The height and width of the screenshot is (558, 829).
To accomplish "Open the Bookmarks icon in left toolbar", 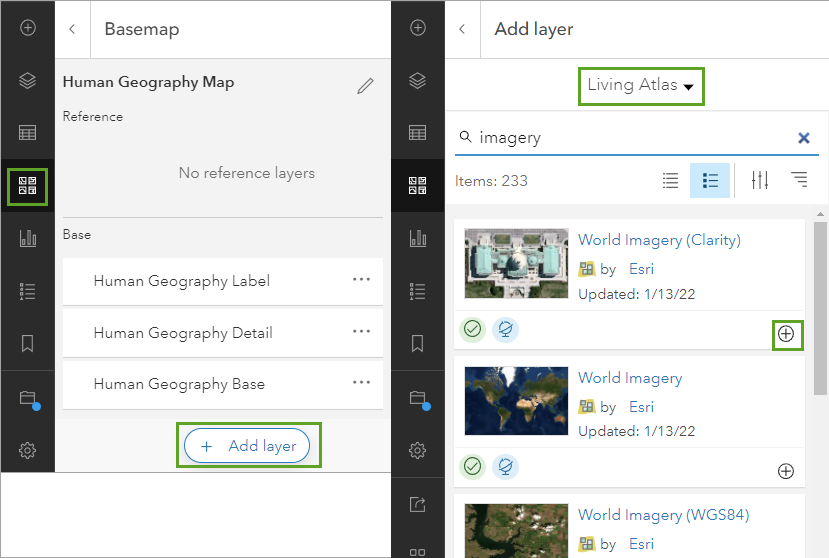I will tap(28, 343).
